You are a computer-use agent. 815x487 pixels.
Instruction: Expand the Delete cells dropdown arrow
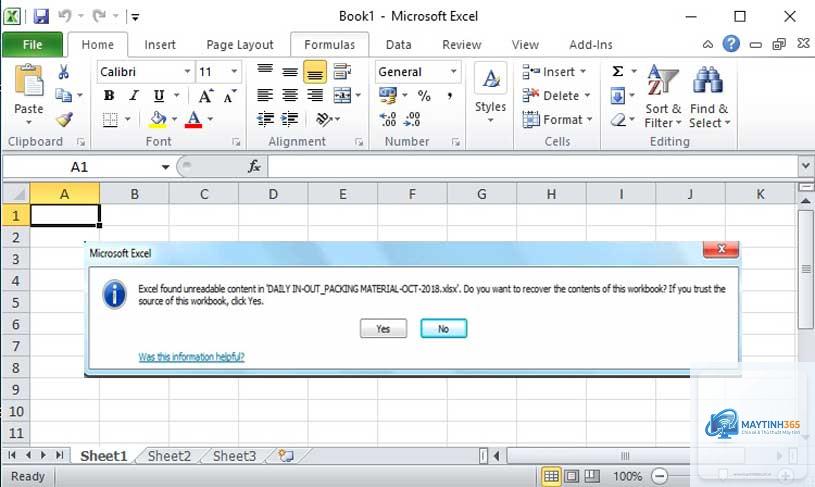pyautogui.click(x=587, y=96)
